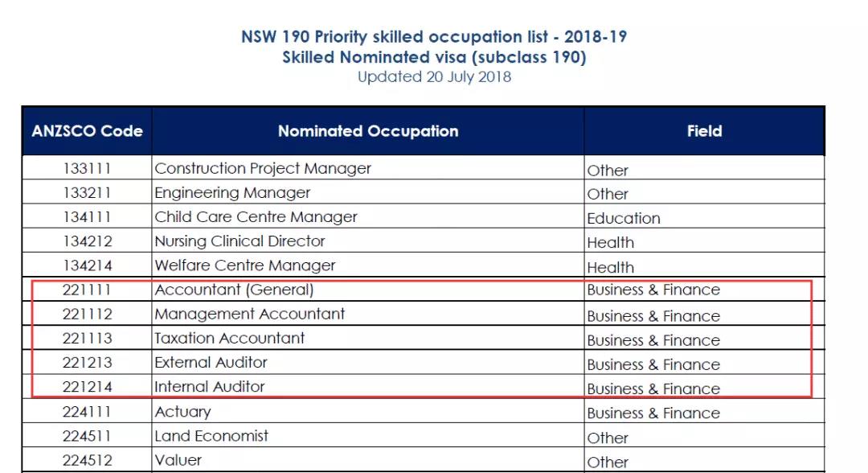868x473 pixels.
Task: Click the Management Accountant cell
Action: tap(249, 314)
